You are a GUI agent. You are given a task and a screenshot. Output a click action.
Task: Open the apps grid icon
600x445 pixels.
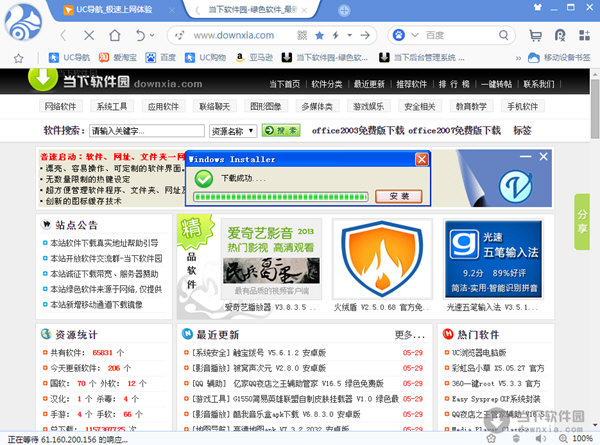[x=584, y=35]
